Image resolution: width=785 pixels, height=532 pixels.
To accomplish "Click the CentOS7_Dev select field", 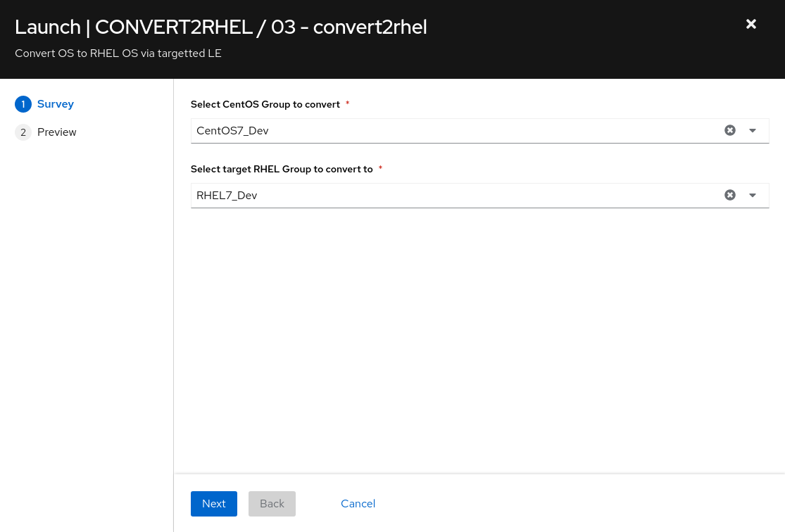I will pos(479,131).
